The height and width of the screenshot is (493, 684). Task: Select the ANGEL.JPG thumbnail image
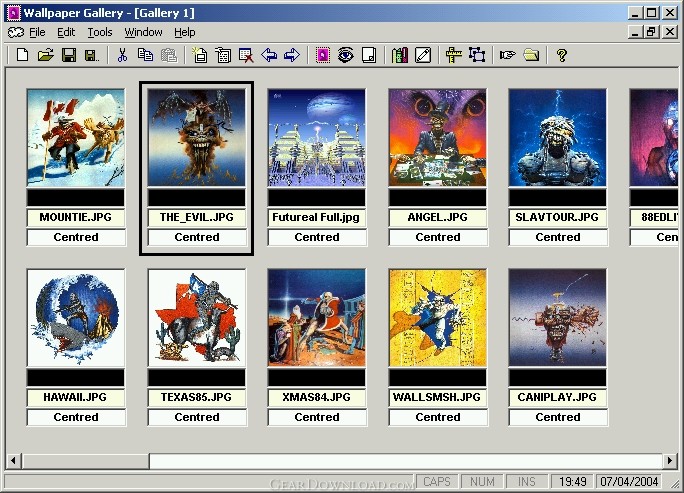tap(438, 137)
